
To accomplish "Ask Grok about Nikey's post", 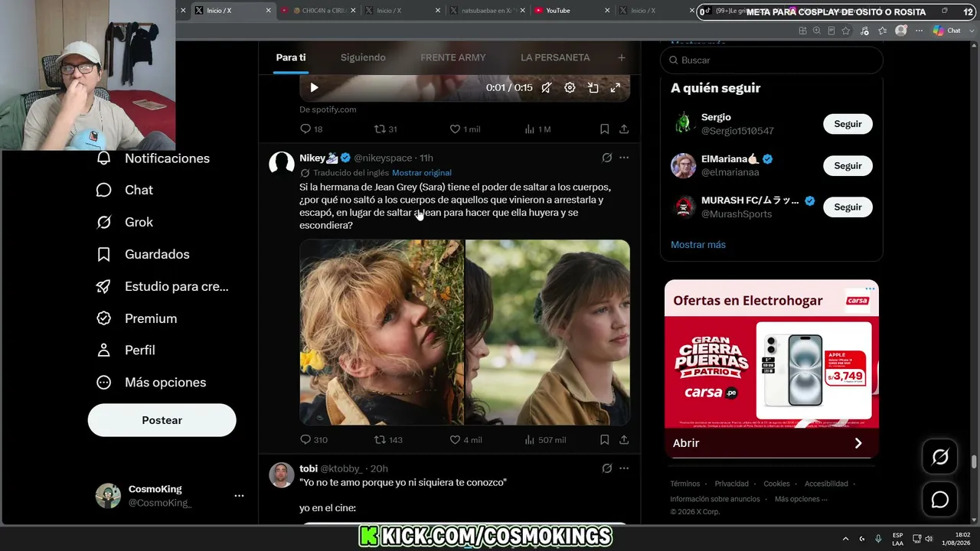I will click(607, 158).
